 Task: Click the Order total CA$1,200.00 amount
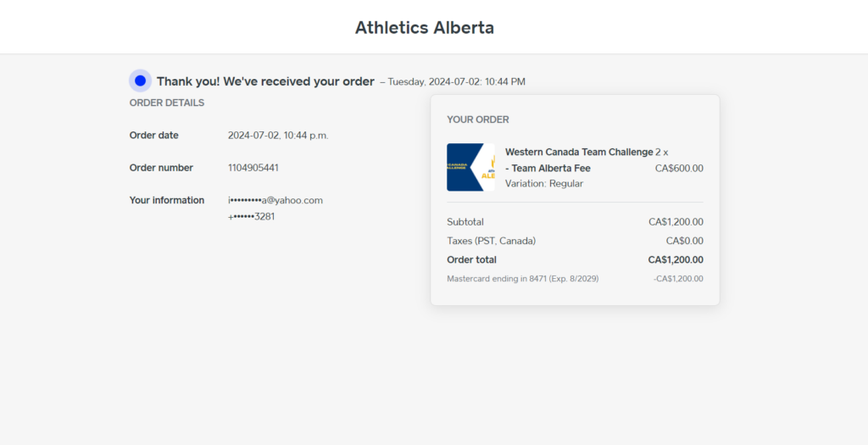(676, 259)
